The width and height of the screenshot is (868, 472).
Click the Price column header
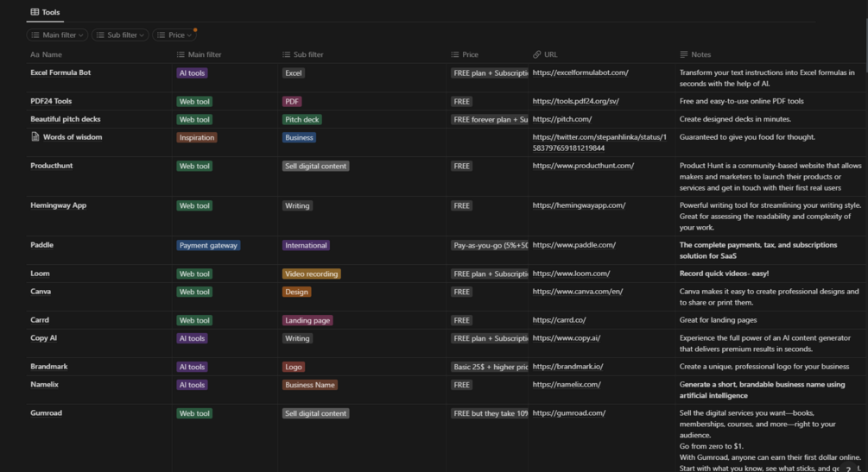point(465,54)
